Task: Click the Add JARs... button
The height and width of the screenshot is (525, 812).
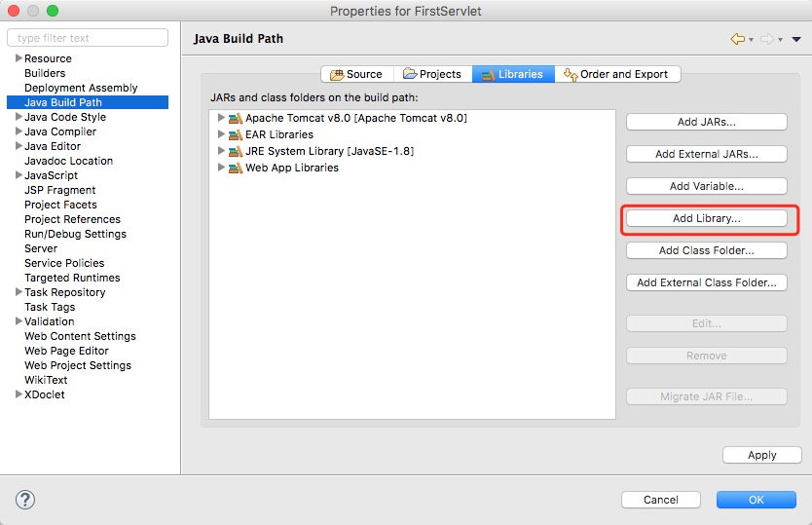Action: pyautogui.click(x=706, y=122)
